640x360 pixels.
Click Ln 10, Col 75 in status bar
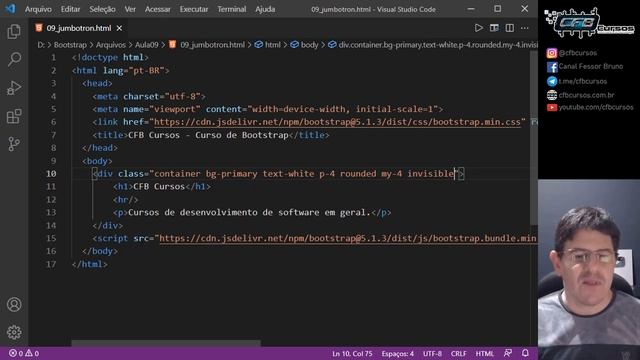(x=352, y=353)
